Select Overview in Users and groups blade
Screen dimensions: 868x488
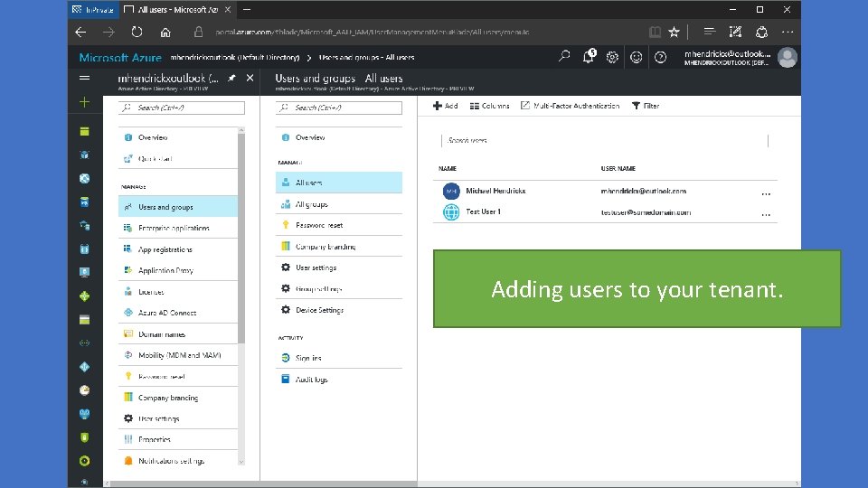pyautogui.click(x=339, y=137)
